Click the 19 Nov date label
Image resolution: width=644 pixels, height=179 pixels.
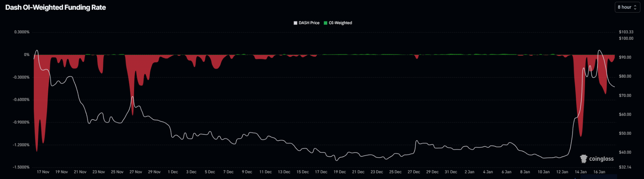(x=62, y=172)
